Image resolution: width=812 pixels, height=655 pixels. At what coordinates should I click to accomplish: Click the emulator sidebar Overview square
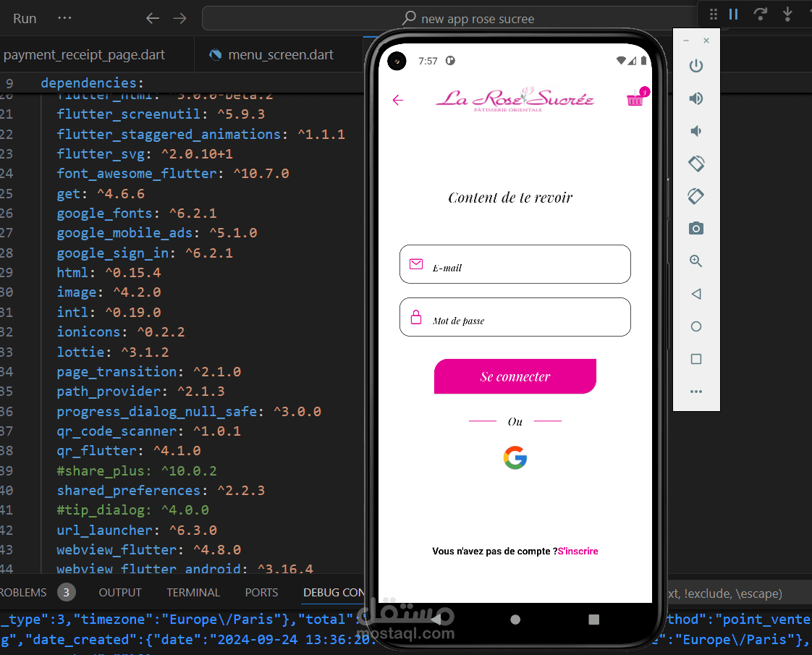(x=696, y=359)
